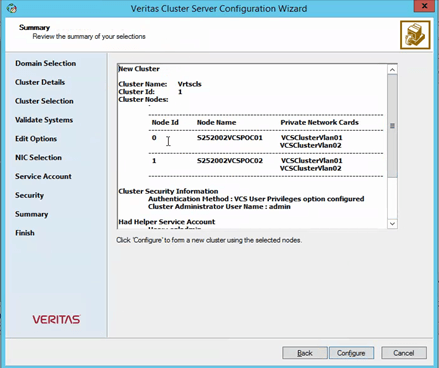Image resolution: width=439 pixels, height=368 pixels.
Task: Close the Configuration Wizard window
Action: click(424, 6)
